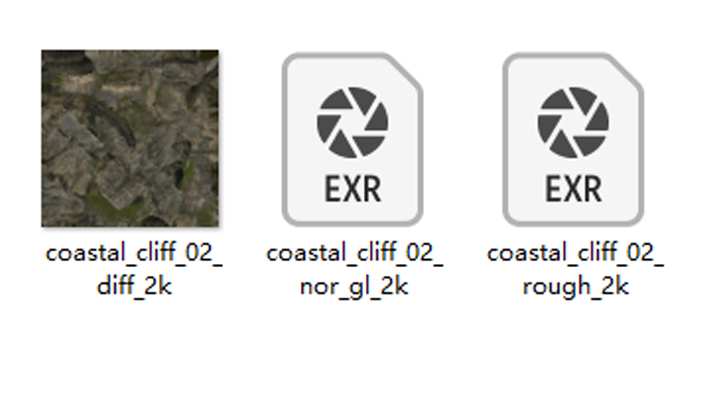
Task: Click the aperture symbol on the nor_gl file icon
Action: (353, 123)
